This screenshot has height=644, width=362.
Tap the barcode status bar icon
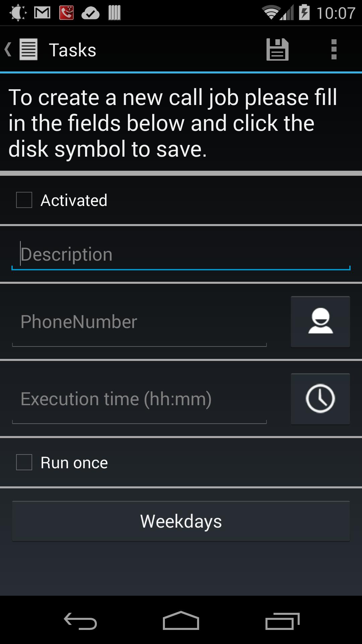point(115,13)
